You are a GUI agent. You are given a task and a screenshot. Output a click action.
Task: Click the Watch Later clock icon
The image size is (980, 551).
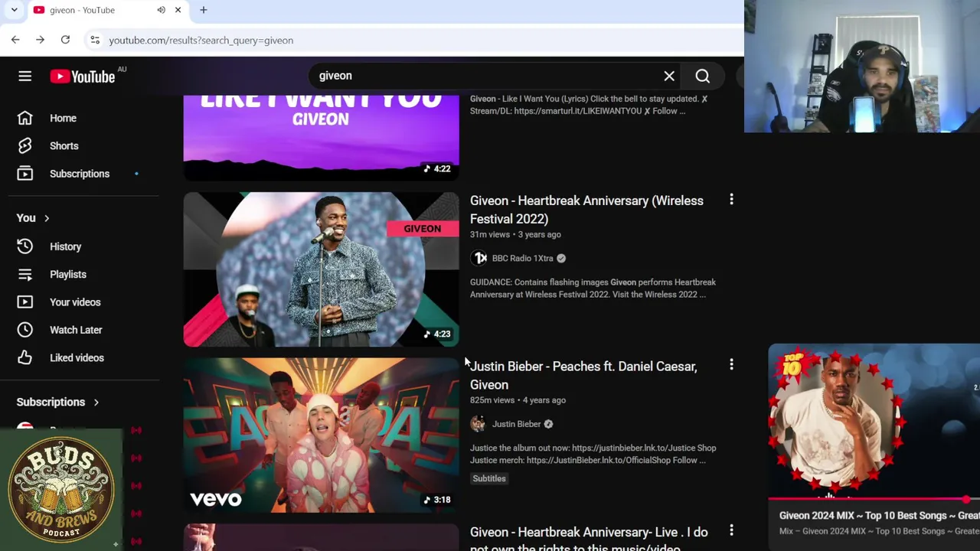pos(24,330)
